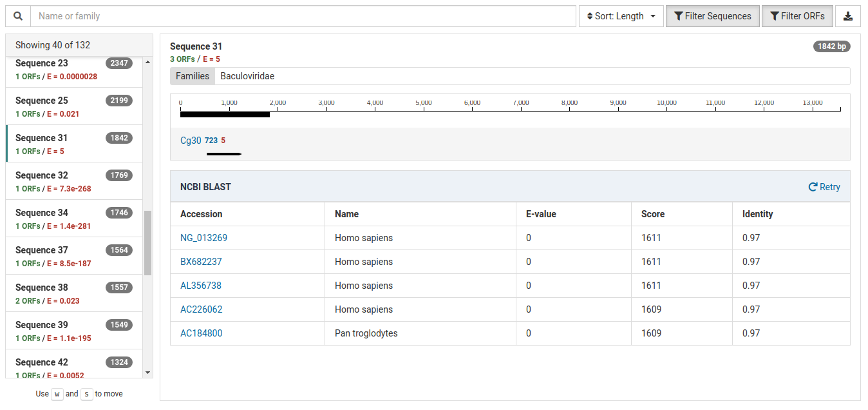Focus the Name or family search field

click(303, 16)
